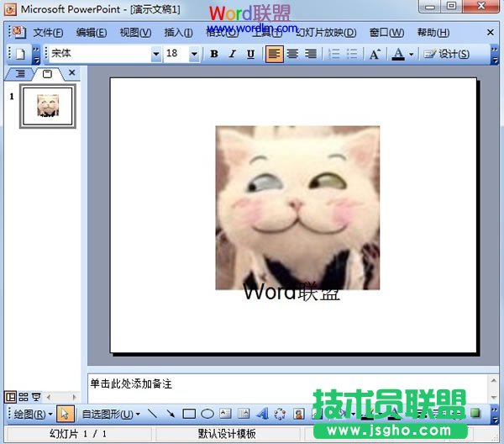Click the PowerPoint title bar icon
Screen dimensions: 504x444
point(10,9)
